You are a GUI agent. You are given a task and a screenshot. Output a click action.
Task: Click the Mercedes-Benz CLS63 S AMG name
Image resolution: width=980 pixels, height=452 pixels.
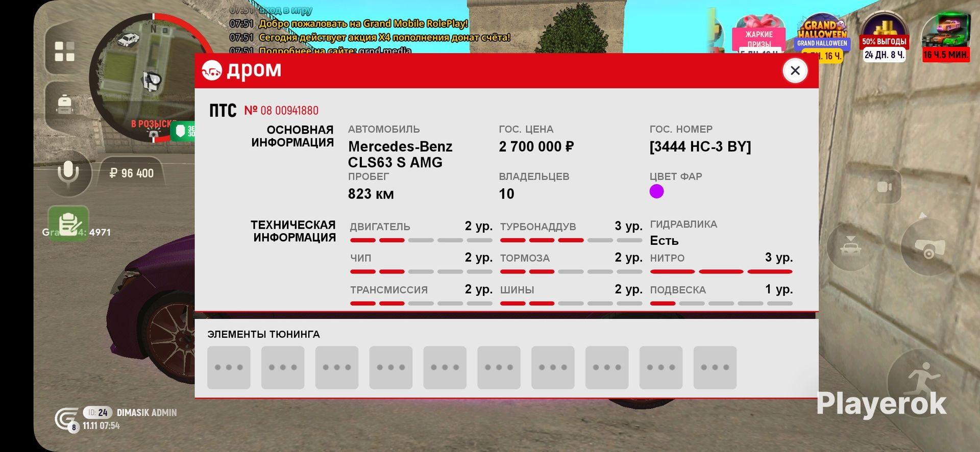point(400,155)
